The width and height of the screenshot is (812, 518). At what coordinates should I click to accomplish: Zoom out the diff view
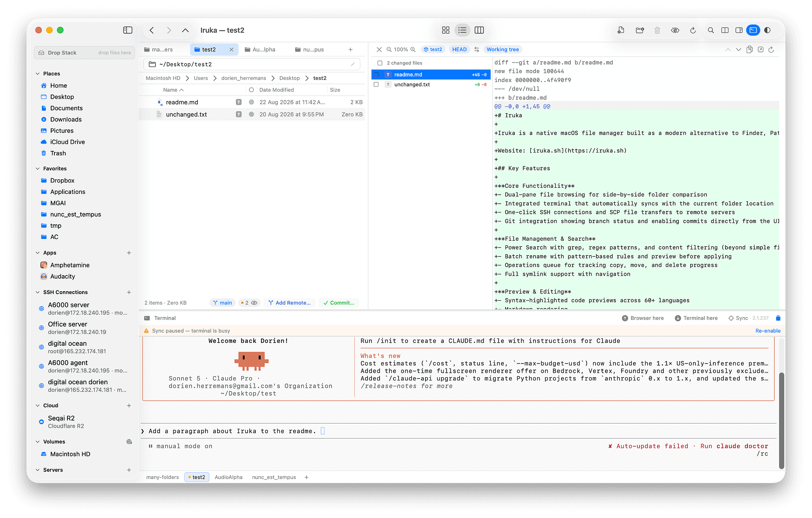[389, 49]
